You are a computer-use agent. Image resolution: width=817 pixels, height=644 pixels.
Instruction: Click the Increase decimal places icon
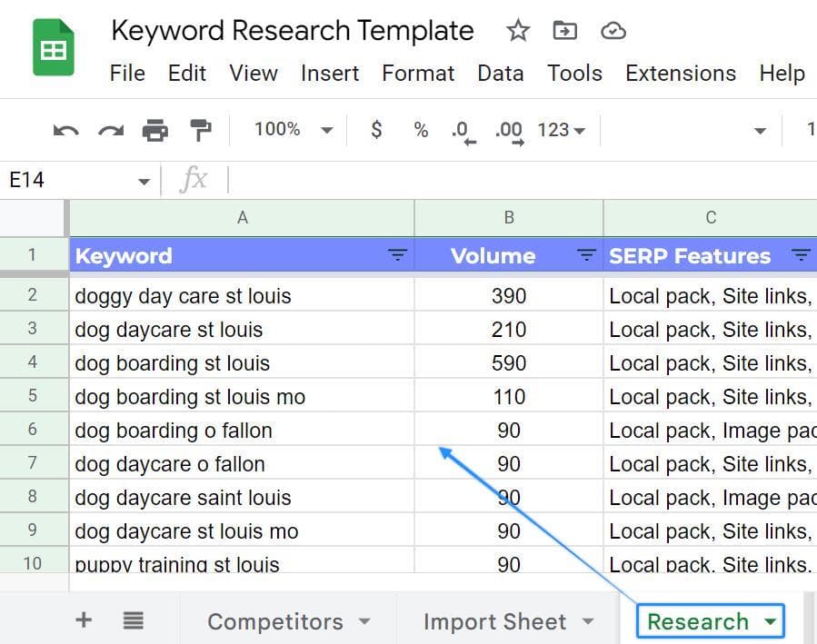coord(509,130)
